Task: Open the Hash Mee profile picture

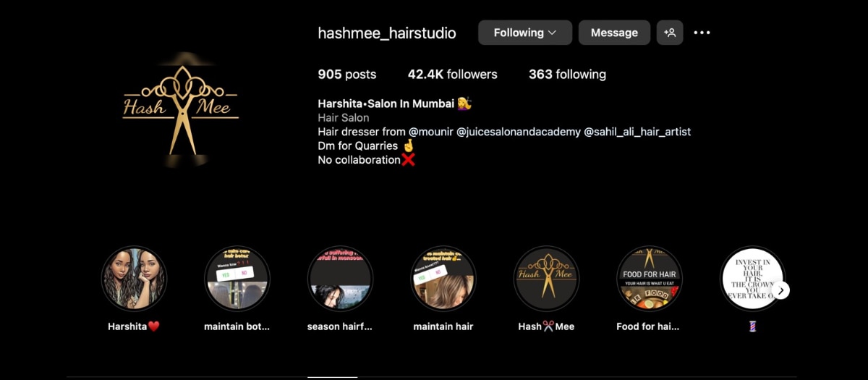Action: [x=181, y=109]
